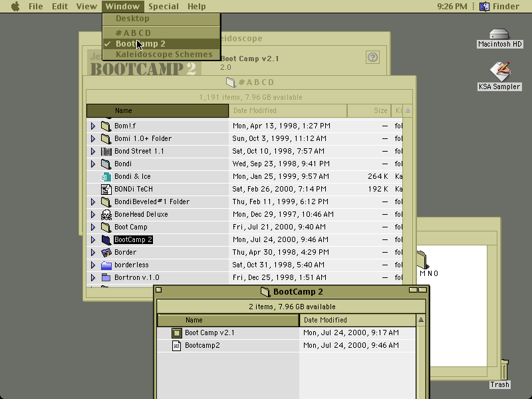
Task: Select the Bomi 1.0+ Folder icon
Action: tap(106, 138)
